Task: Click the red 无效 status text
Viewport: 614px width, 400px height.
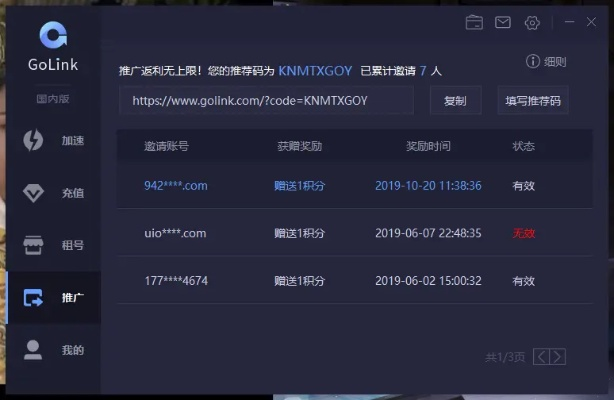Action: tap(524, 233)
